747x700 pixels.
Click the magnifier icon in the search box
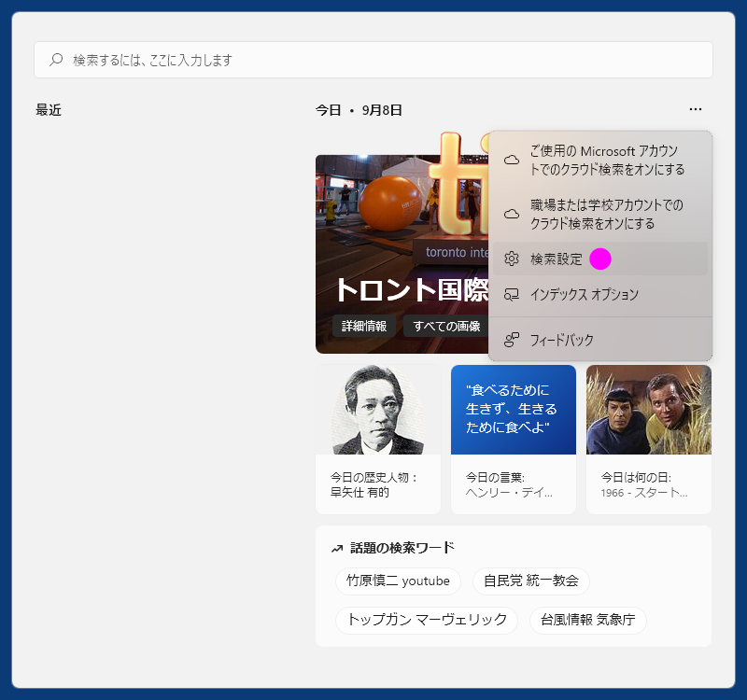pos(56,60)
